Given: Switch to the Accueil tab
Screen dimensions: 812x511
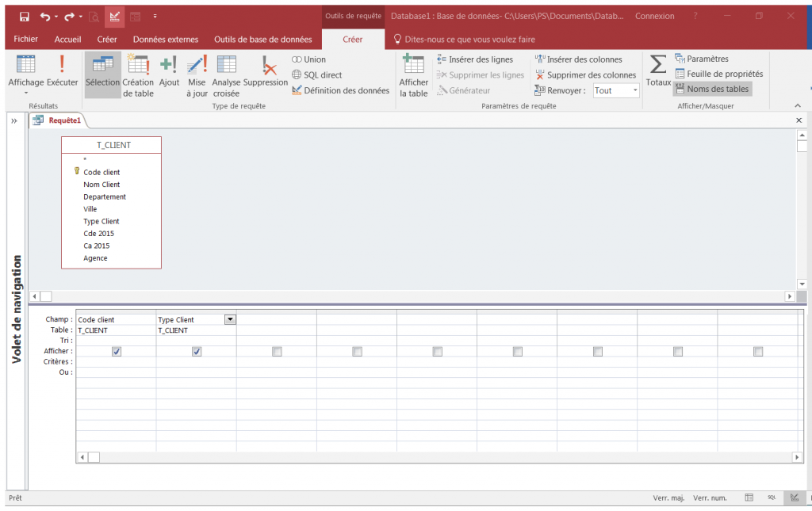Looking at the screenshot, I should (68, 40).
